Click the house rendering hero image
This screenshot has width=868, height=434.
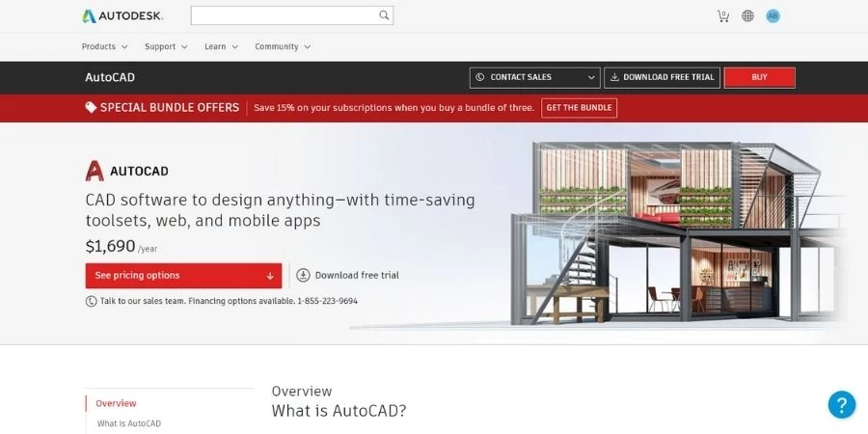pyautogui.click(x=676, y=232)
